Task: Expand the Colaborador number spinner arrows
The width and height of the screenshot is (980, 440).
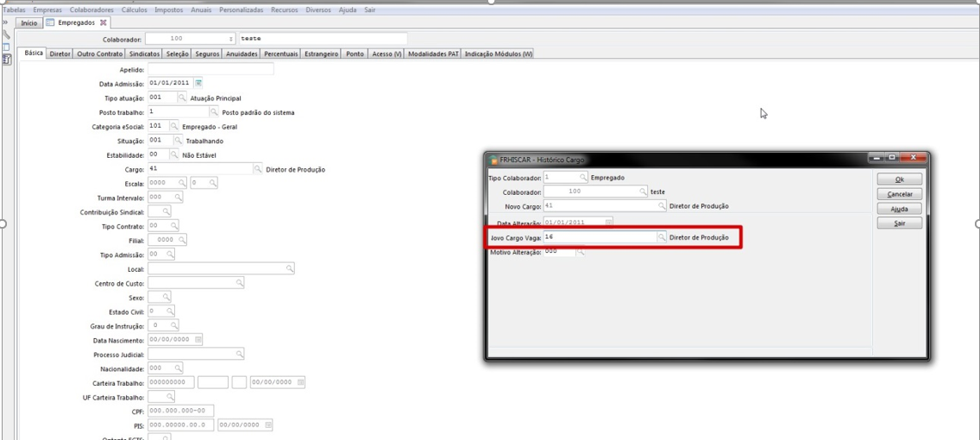Action: coord(230,39)
